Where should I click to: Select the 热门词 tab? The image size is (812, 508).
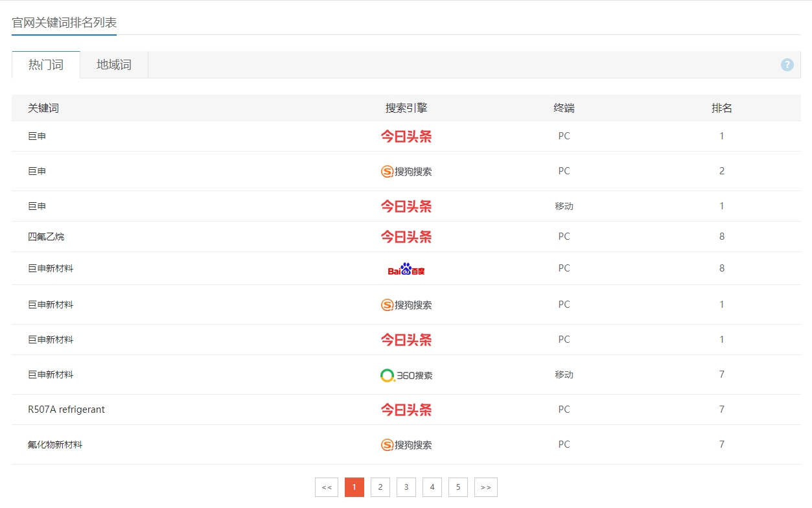46,65
